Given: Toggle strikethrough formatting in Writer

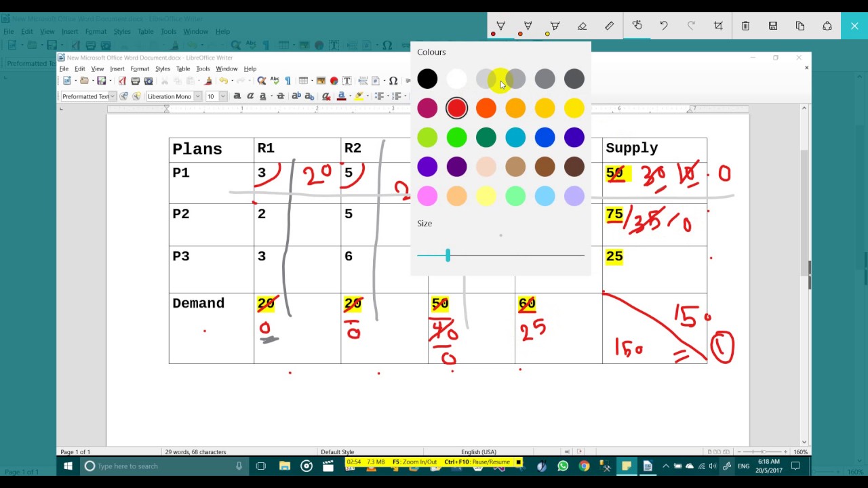Looking at the screenshot, I should [x=280, y=96].
